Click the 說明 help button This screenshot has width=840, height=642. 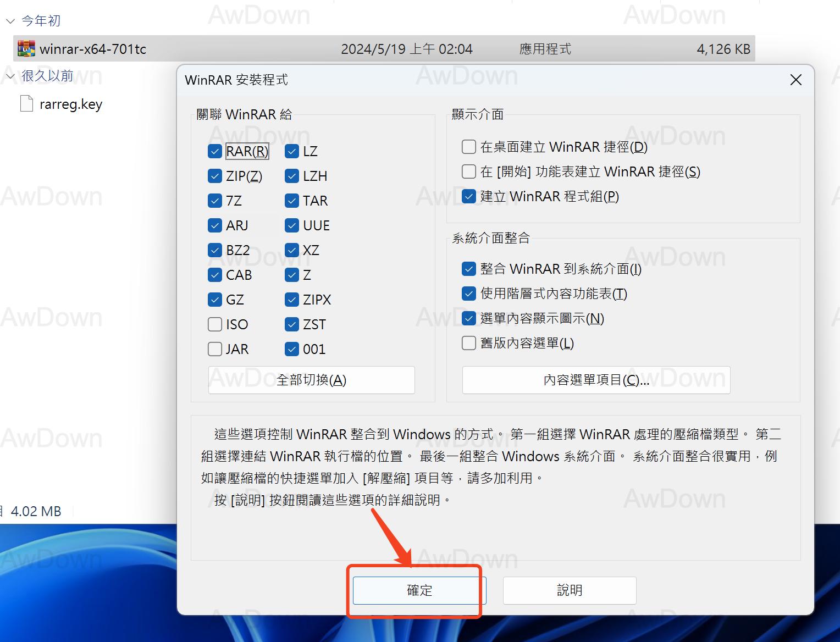tap(569, 590)
